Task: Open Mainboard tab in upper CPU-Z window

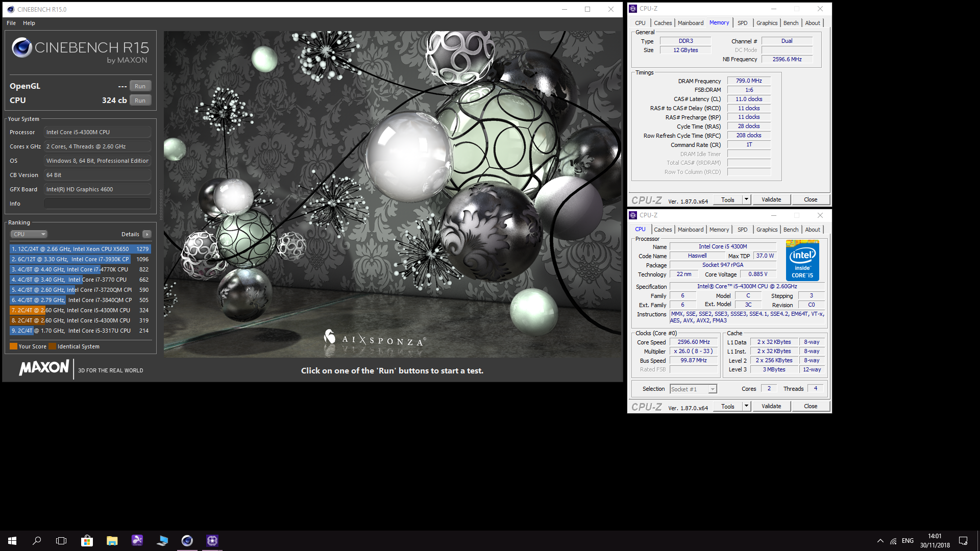Action: coord(690,23)
